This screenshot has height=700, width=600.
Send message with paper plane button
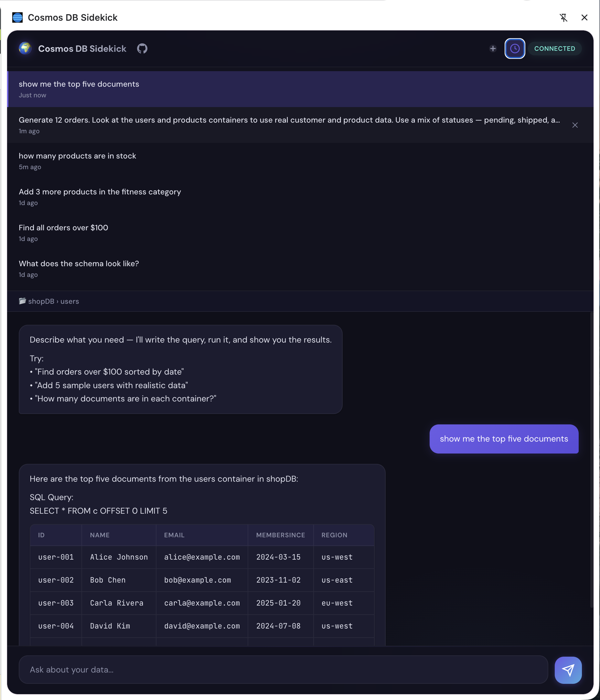[568, 670]
